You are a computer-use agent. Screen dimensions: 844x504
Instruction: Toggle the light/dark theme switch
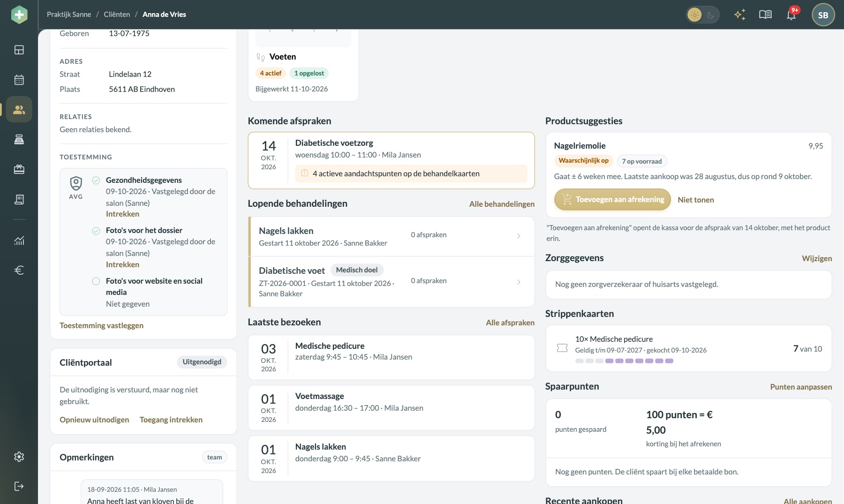click(x=702, y=15)
